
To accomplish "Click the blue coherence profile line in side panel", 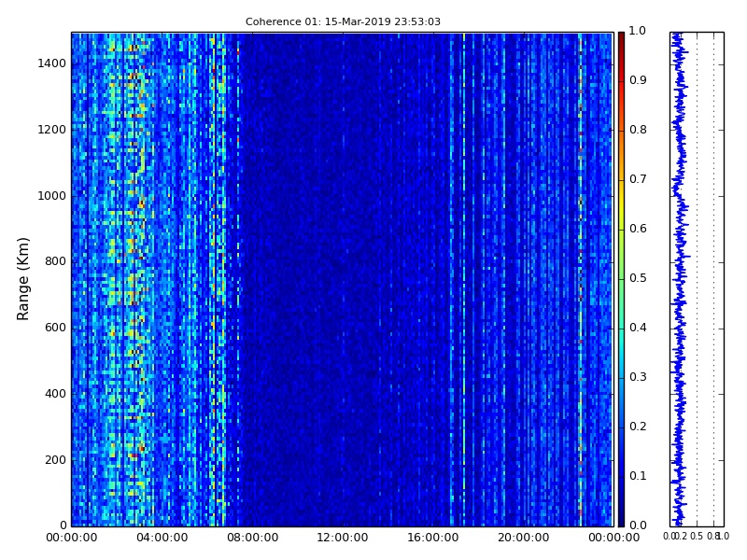I will click(680, 279).
